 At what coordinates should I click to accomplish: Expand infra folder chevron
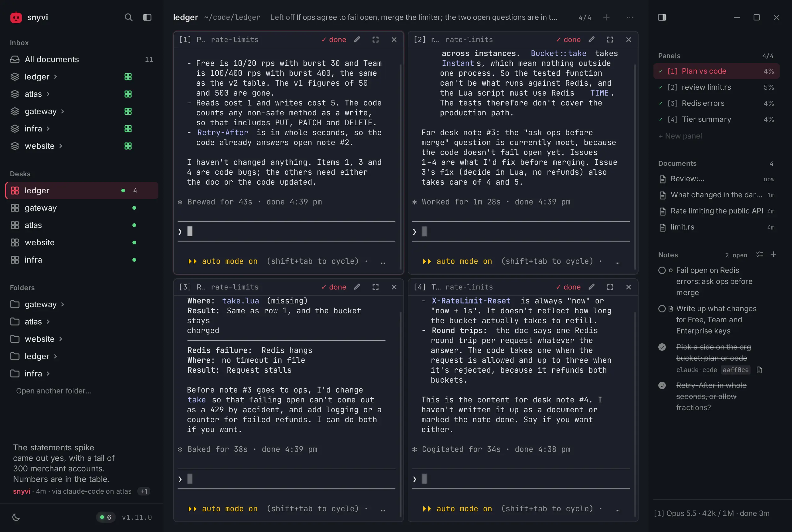coord(48,374)
